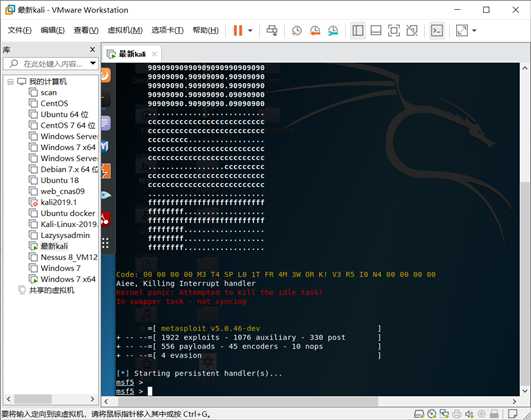Open the library search filter dropdown

tap(92, 63)
